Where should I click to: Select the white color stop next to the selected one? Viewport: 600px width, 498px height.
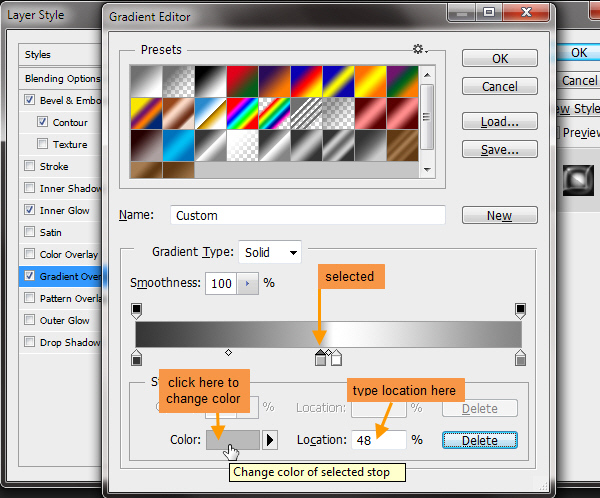click(336, 357)
